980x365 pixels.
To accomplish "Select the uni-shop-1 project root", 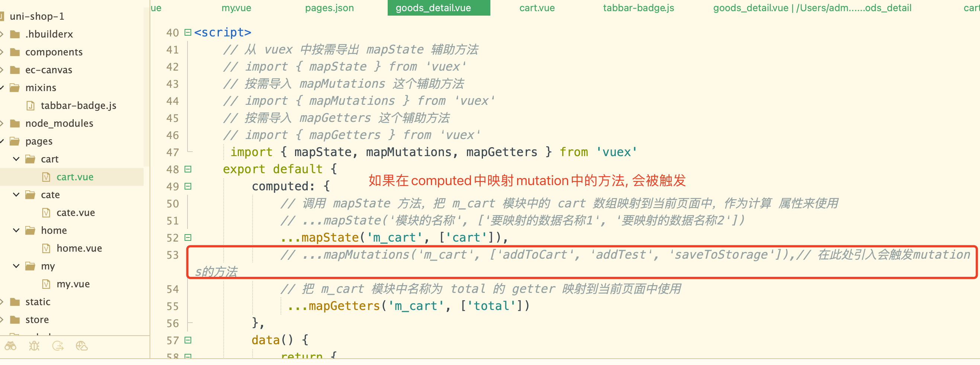I will coord(37,16).
